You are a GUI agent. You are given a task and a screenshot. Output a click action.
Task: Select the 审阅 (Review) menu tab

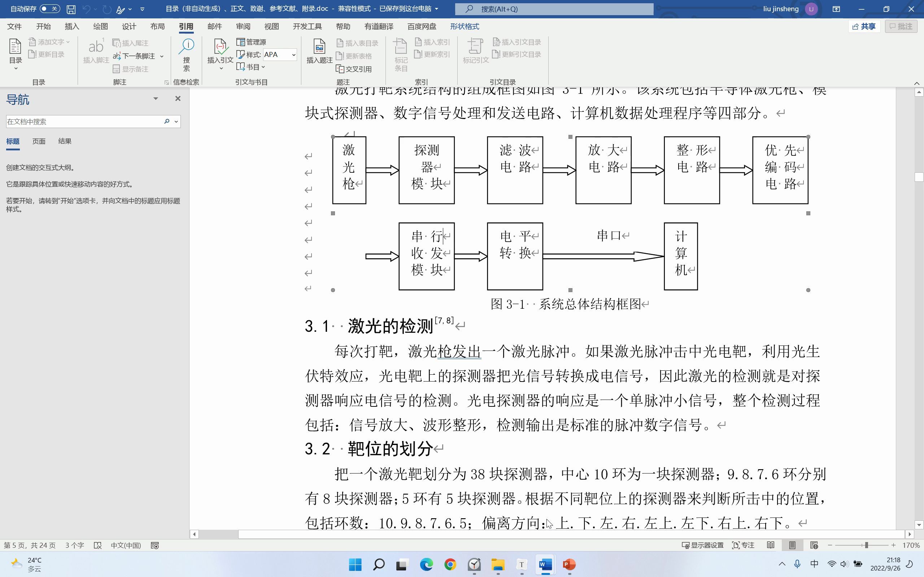point(243,26)
